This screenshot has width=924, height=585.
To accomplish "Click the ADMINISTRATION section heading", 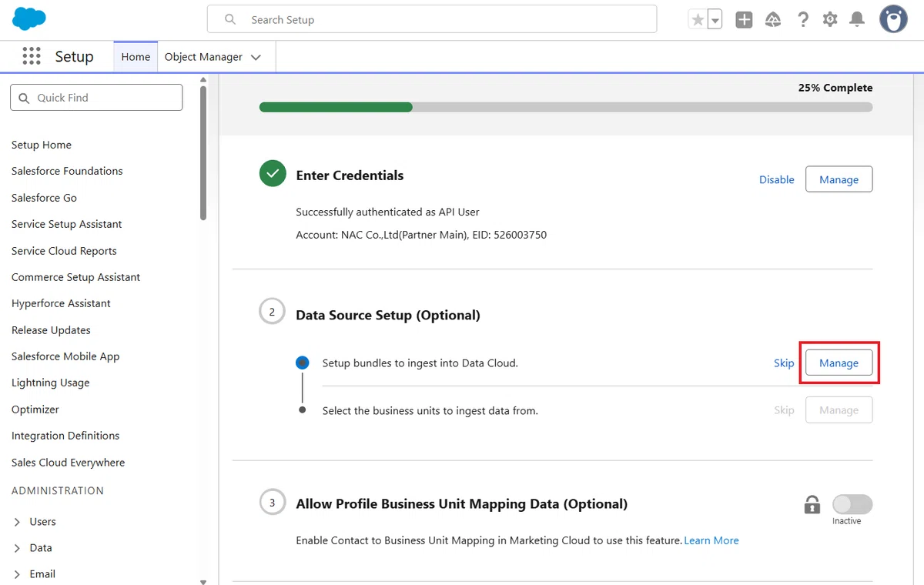I will click(58, 490).
